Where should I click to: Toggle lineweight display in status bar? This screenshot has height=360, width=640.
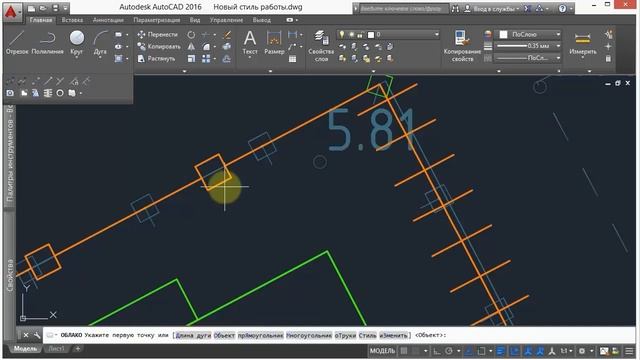click(x=501, y=351)
